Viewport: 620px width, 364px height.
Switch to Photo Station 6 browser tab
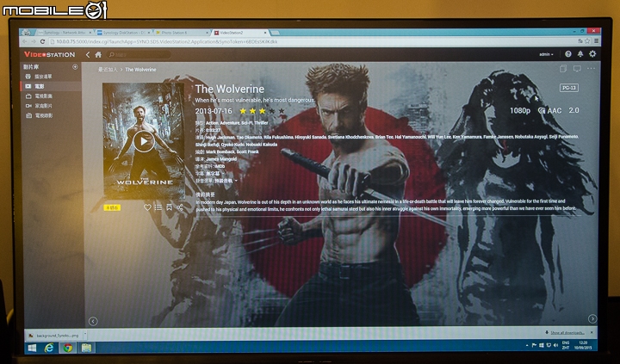click(x=181, y=33)
